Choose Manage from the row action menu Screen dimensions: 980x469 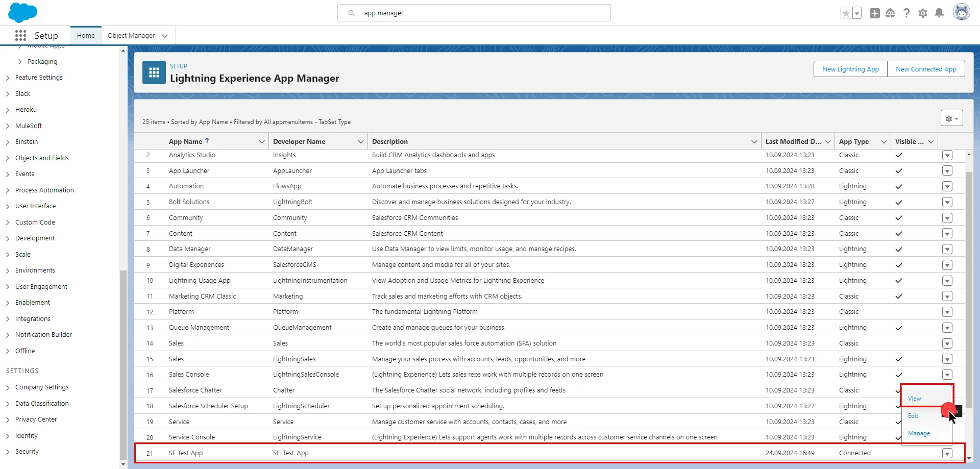(919, 433)
